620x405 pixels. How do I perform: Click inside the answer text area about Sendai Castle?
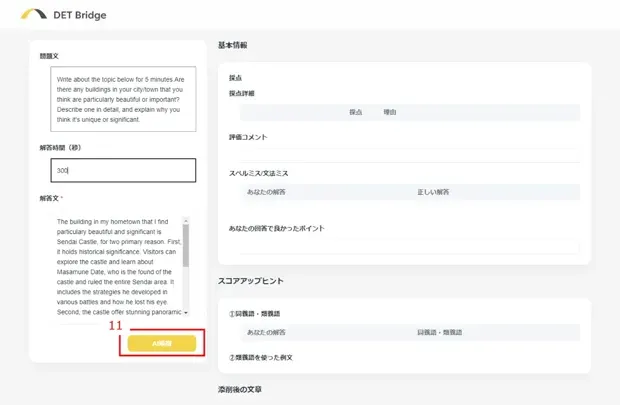[x=119, y=267]
